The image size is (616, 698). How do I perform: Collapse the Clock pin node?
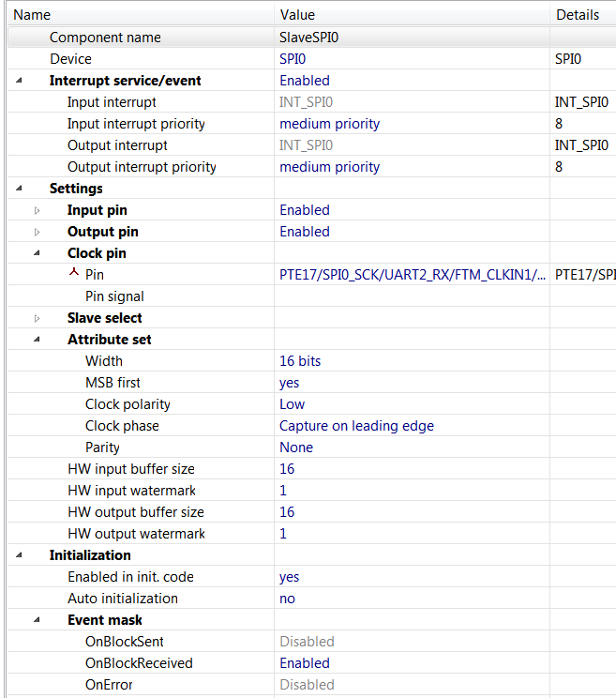[38, 253]
